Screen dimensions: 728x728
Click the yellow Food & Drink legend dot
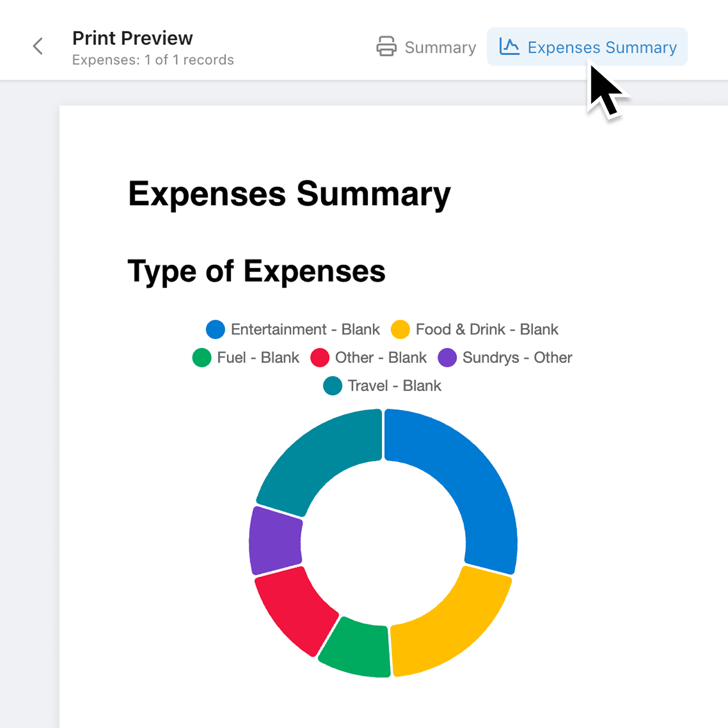tap(400, 329)
